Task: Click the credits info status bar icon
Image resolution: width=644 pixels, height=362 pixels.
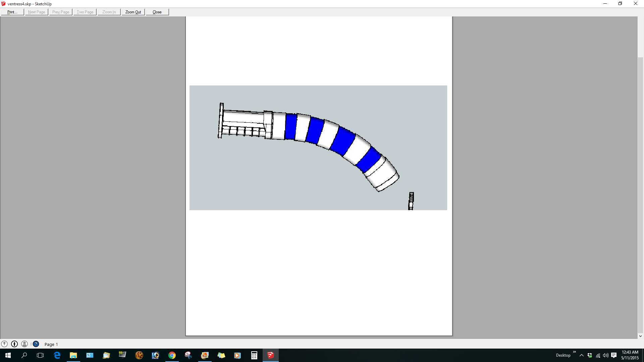Action: point(14,344)
